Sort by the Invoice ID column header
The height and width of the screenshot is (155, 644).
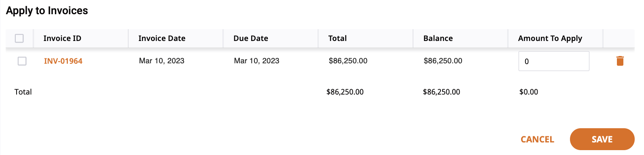[x=62, y=38]
